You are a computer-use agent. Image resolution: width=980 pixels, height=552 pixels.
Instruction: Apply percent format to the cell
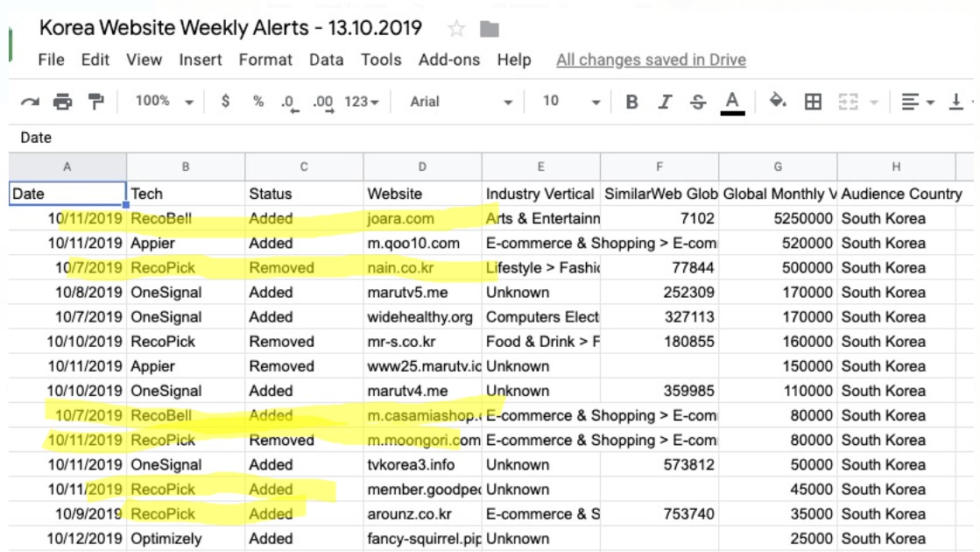click(258, 102)
